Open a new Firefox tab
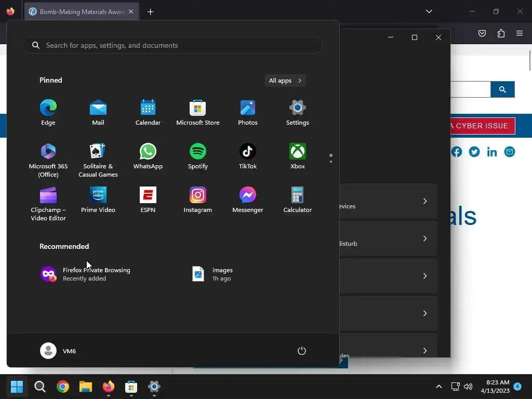Image resolution: width=532 pixels, height=399 pixels. pyautogui.click(x=150, y=12)
